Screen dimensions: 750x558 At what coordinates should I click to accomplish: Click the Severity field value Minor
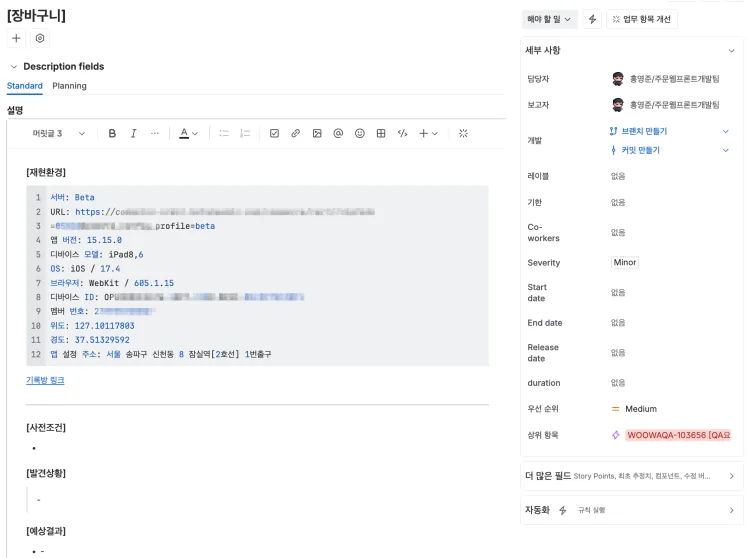click(625, 263)
